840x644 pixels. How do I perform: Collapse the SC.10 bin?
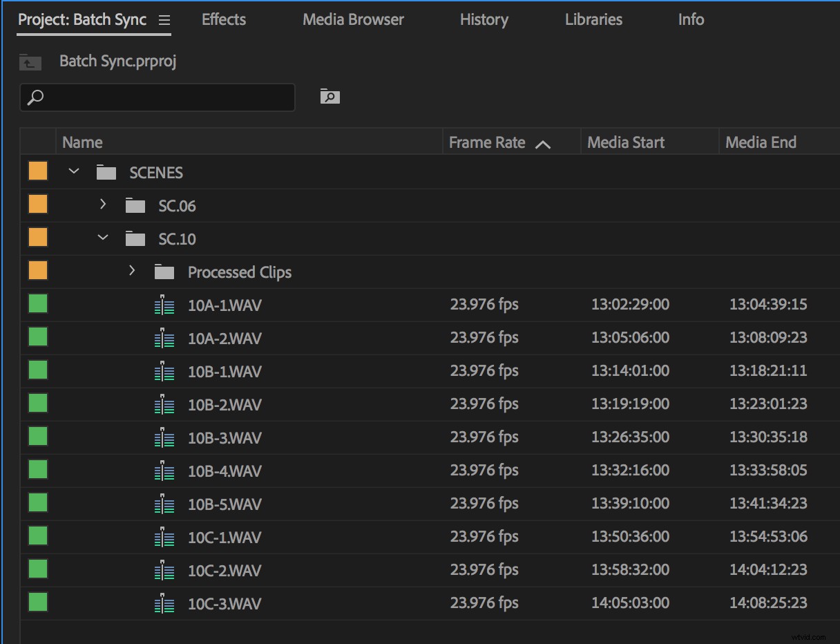tap(102, 238)
